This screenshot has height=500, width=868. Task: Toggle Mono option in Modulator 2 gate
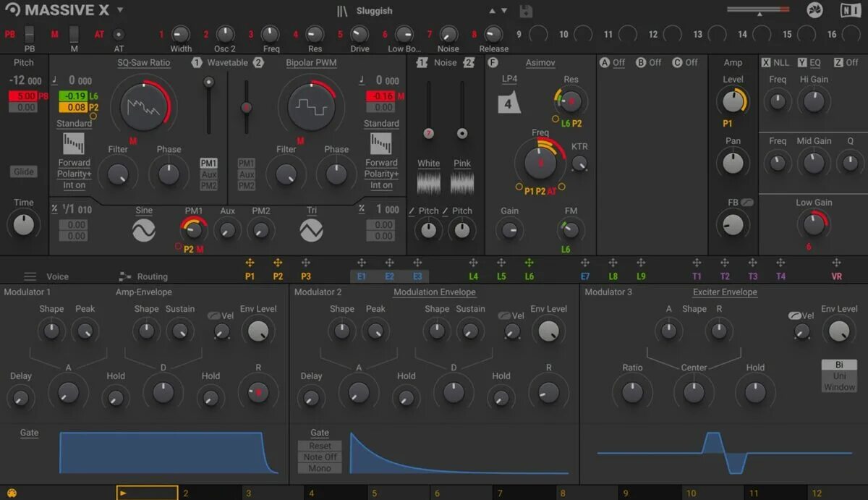pos(320,468)
